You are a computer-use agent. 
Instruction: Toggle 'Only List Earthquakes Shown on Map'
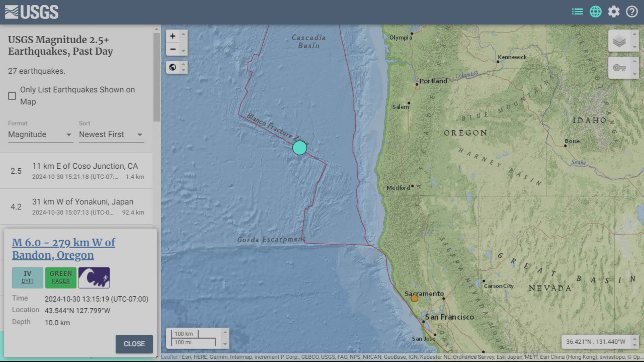tap(12, 96)
